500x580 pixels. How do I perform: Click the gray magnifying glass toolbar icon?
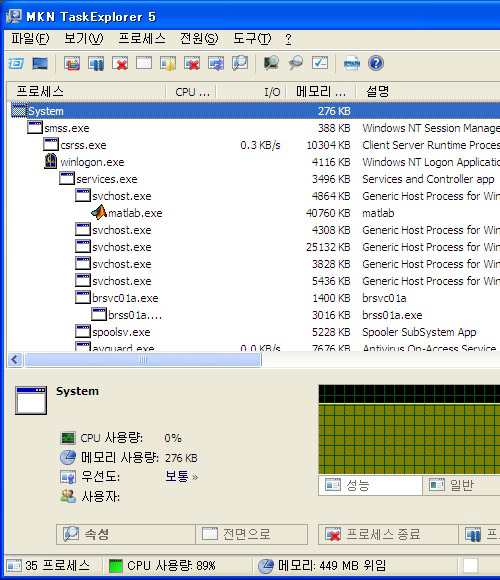296,63
